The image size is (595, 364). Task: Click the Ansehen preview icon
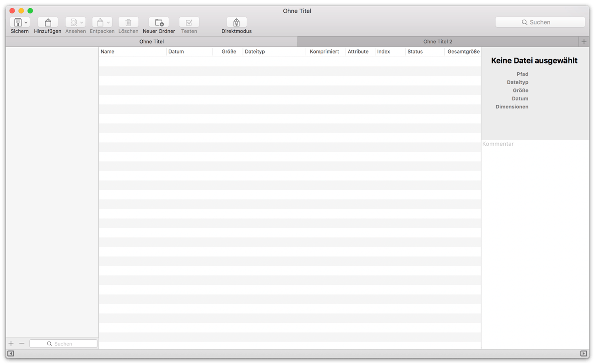[73, 22]
